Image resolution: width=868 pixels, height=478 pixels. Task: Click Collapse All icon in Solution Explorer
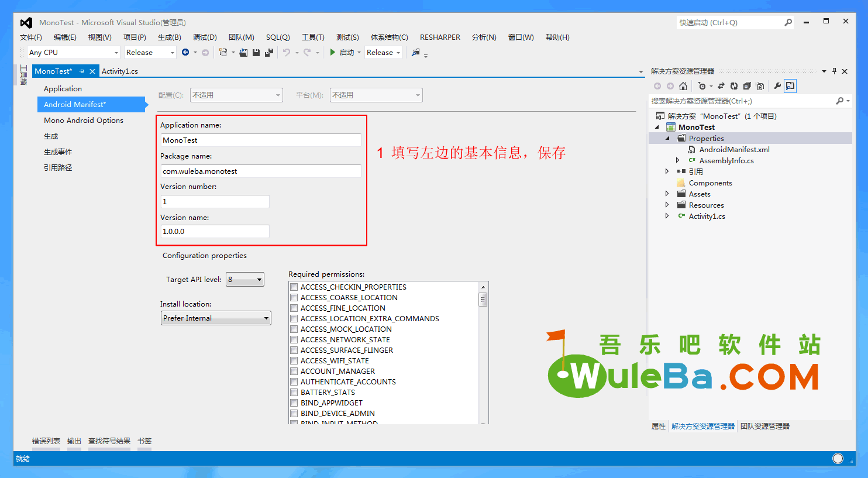pos(747,86)
